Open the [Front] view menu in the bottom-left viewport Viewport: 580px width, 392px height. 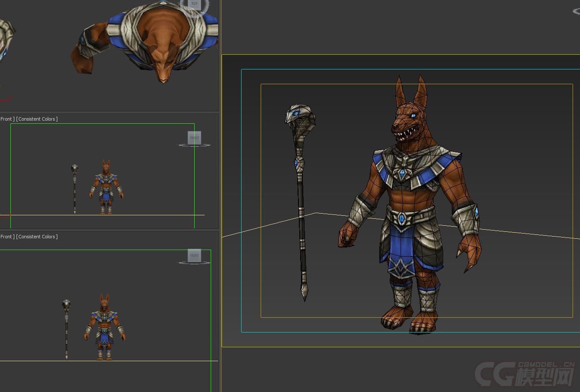pos(7,237)
